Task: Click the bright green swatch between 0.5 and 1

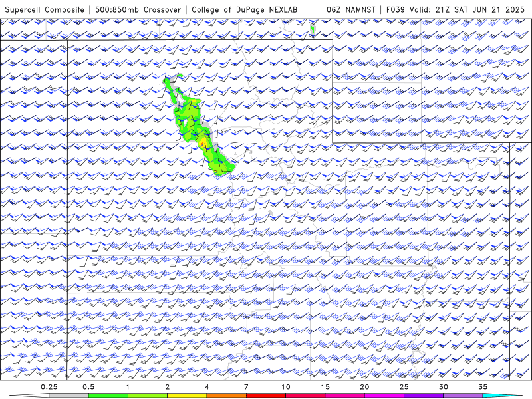Action: pos(108,396)
